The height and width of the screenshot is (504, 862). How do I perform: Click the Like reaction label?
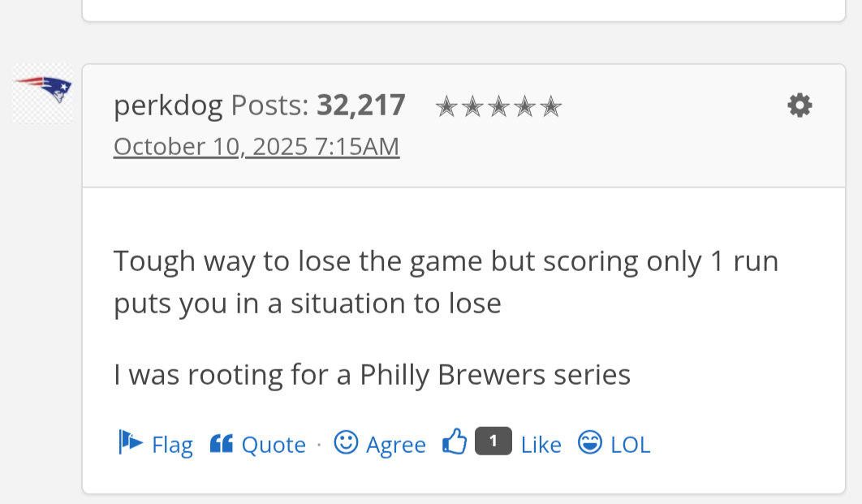[541, 445]
